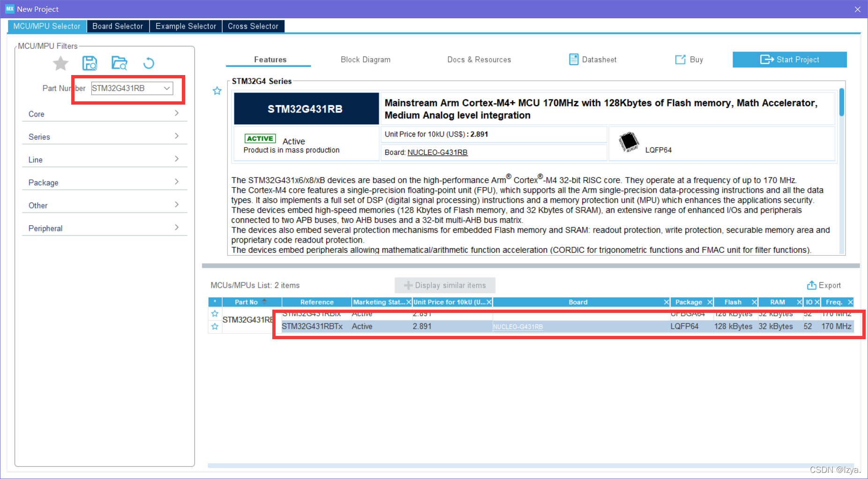Open the Features tab

click(270, 60)
